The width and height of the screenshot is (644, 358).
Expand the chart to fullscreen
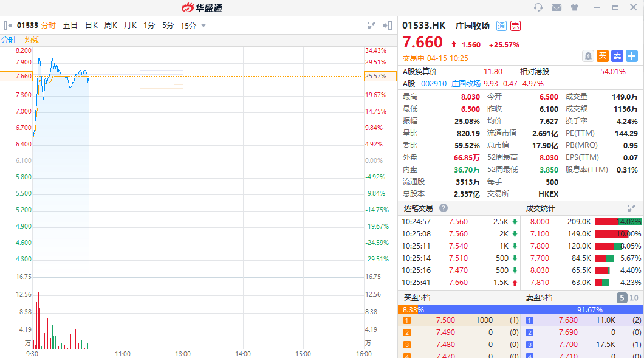click(372, 26)
